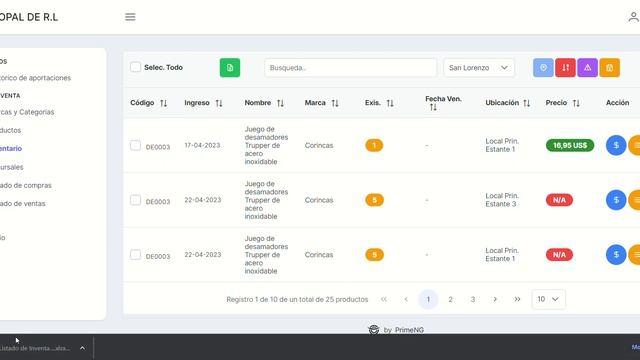Go to first page of results
Image resolution: width=640 pixels, height=360 pixels.
point(384,299)
